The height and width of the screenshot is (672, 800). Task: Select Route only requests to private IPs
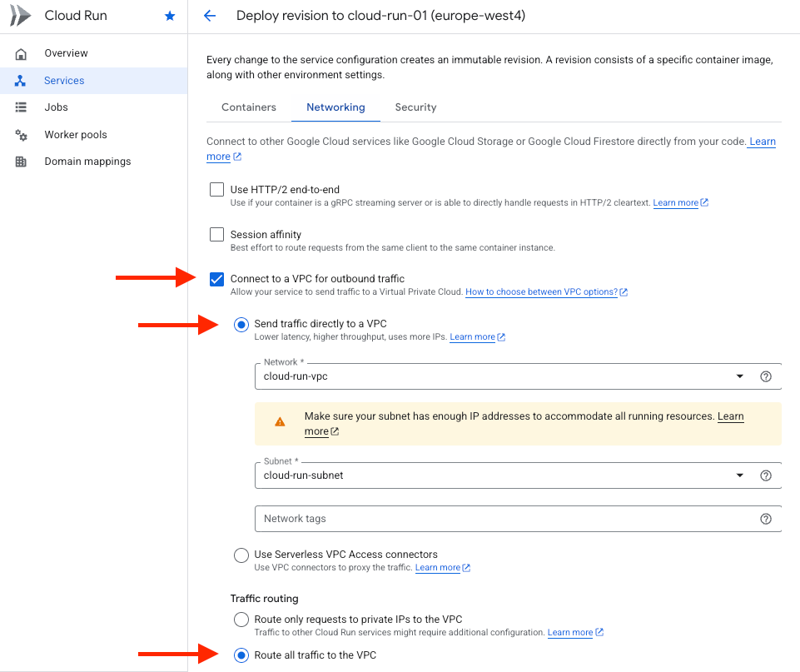[241, 620]
